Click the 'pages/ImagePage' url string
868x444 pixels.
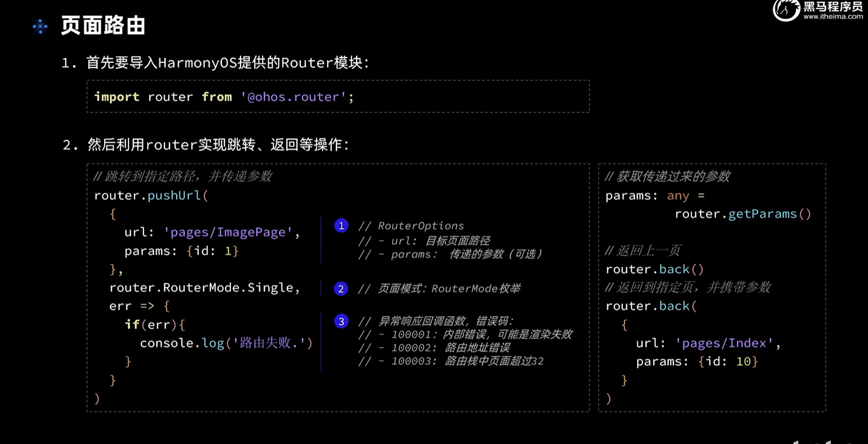228,232
